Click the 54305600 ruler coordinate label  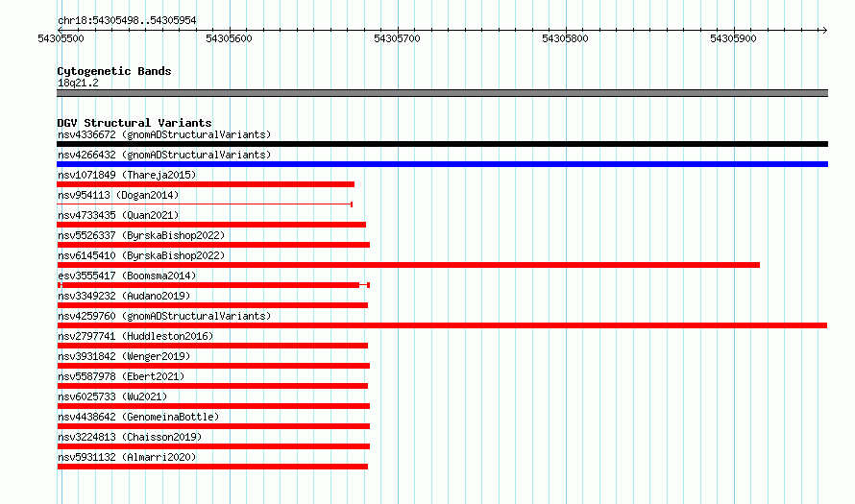pos(229,38)
